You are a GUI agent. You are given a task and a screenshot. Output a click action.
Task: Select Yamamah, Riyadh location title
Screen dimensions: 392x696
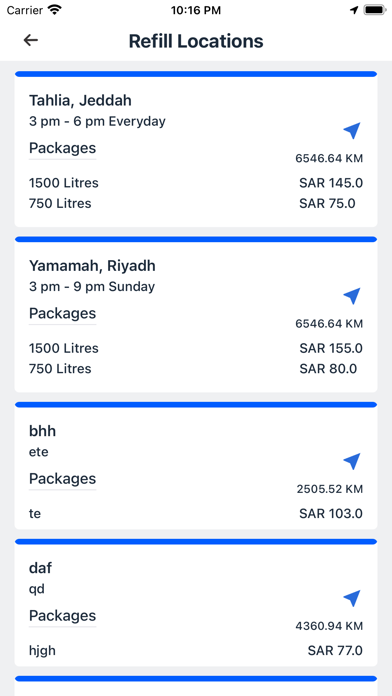click(x=92, y=266)
